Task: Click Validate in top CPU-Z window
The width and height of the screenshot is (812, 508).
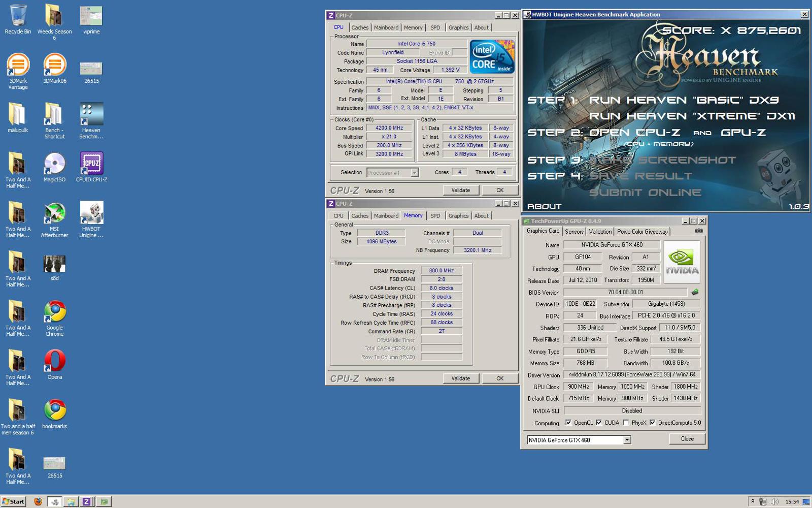Action: (461, 190)
